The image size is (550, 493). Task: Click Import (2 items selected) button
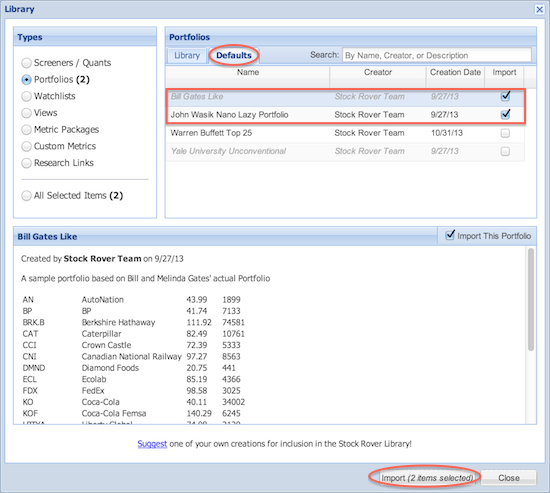click(x=427, y=478)
